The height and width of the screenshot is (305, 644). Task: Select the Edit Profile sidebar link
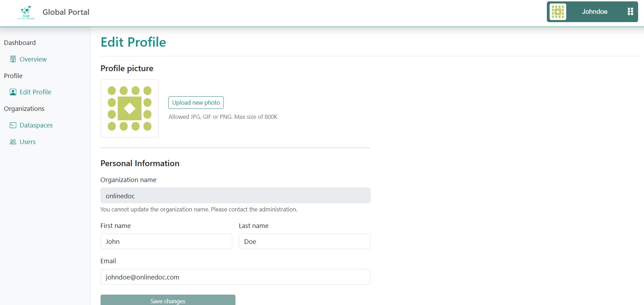point(35,92)
